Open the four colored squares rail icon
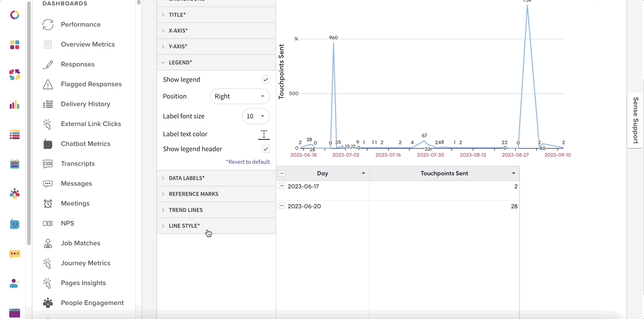 pos(14,45)
